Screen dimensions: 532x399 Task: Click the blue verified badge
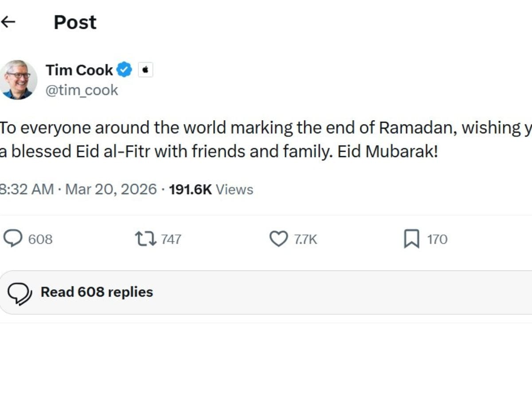[125, 70]
